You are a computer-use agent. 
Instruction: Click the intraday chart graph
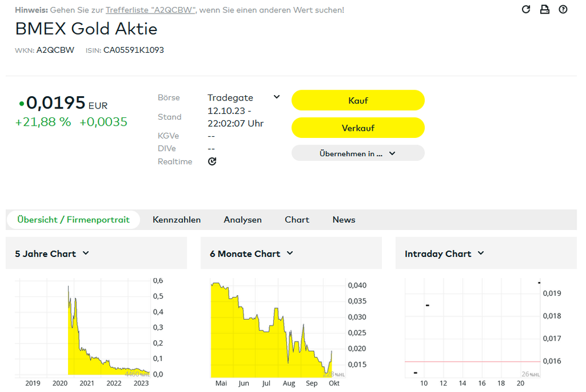pos(472,329)
